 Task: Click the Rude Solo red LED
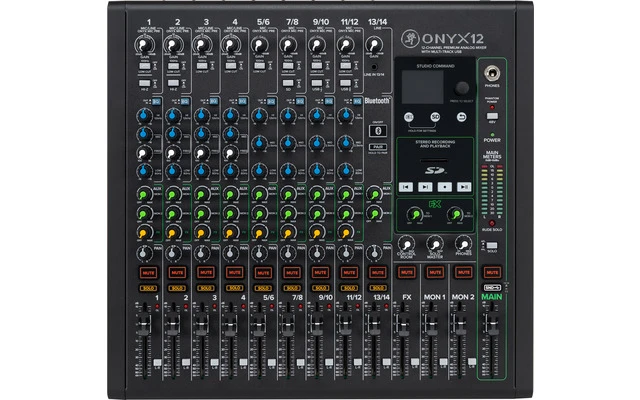click(492, 223)
